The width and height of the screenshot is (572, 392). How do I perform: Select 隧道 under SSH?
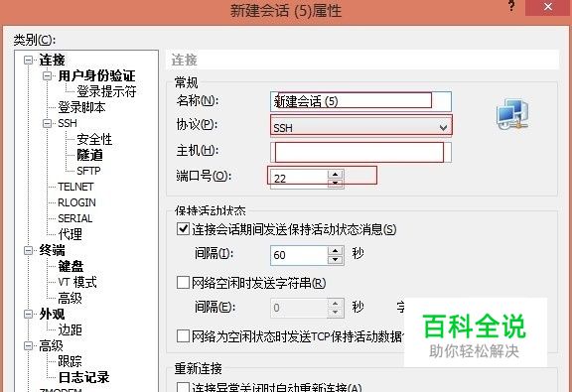pos(89,155)
